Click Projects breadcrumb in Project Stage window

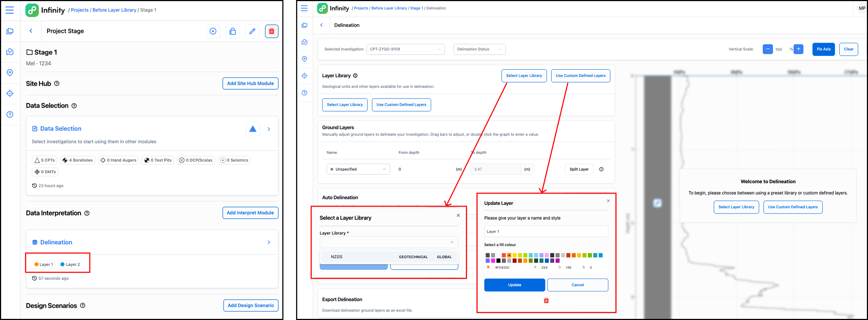click(x=79, y=10)
